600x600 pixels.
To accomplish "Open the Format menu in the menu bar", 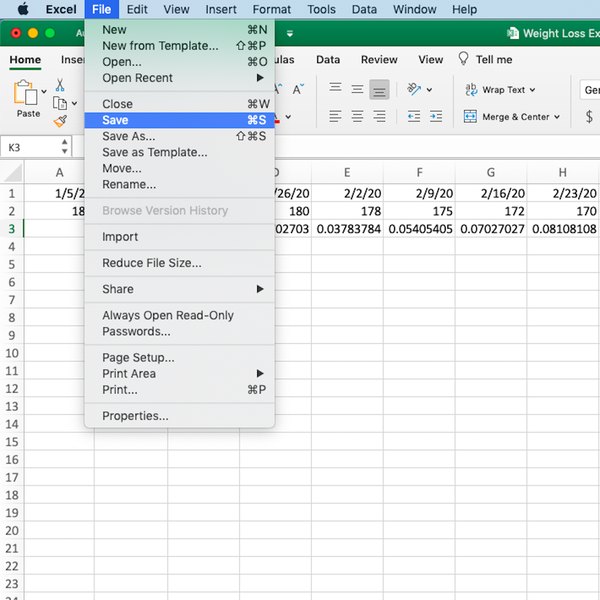I will tap(272, 9).
